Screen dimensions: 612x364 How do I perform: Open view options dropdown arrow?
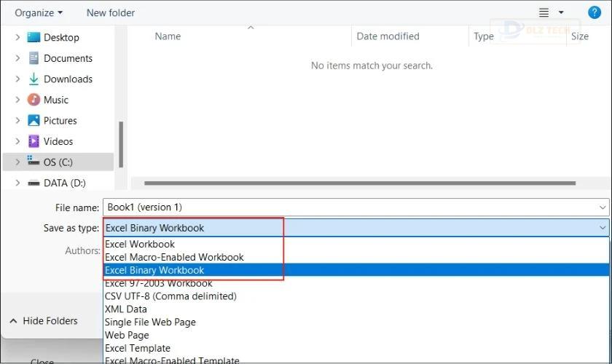(x=561, y=12)
